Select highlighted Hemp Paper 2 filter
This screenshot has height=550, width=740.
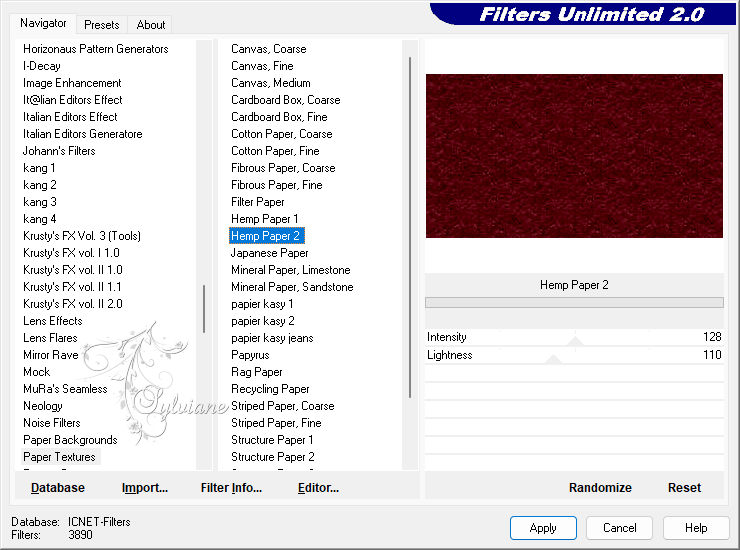tap(267, 236)
